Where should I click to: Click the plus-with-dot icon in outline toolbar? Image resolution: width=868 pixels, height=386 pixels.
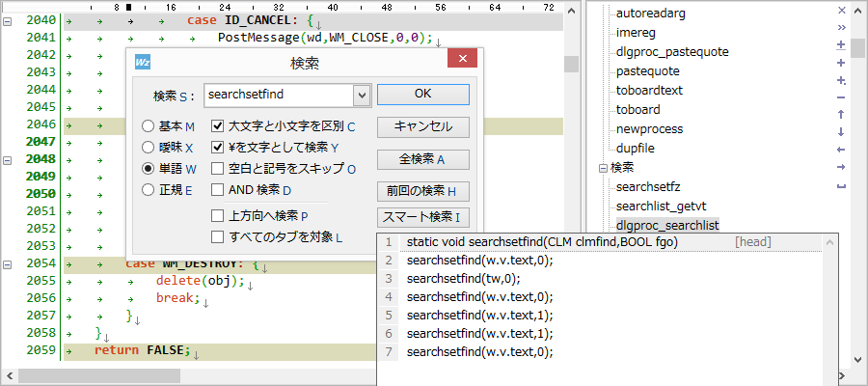841,80
